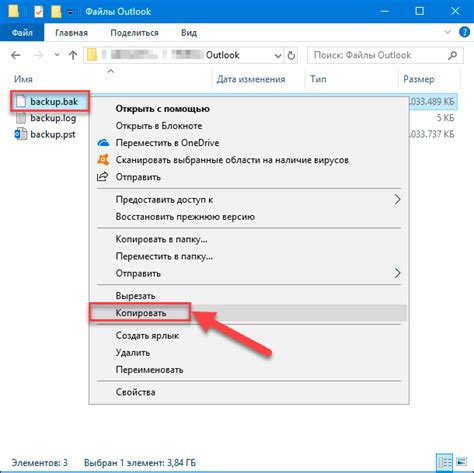Choose Открыть с помощью in context menu
474x473 pixels.
tap(249, 109)
